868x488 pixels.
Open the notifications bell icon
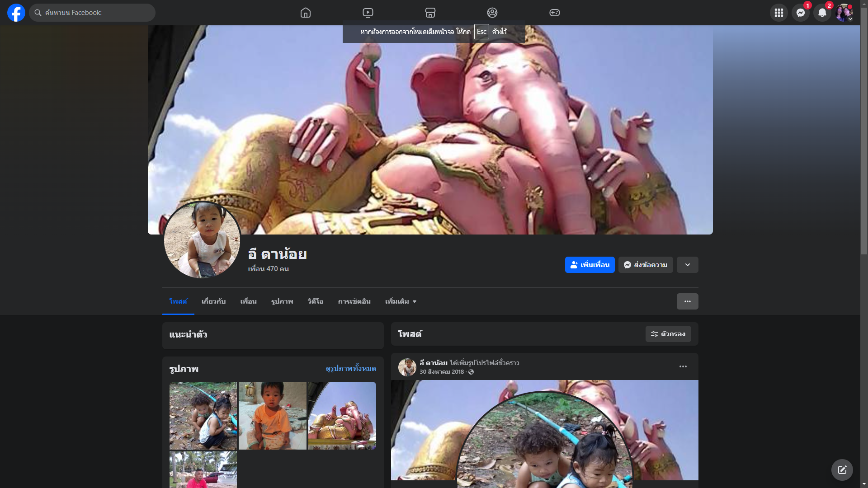(822, 13)
